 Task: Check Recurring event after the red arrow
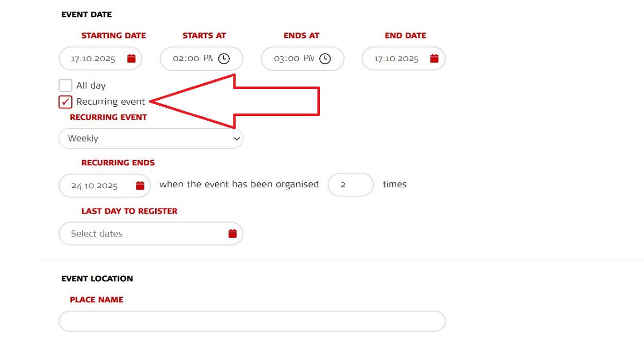click(65, 102)
